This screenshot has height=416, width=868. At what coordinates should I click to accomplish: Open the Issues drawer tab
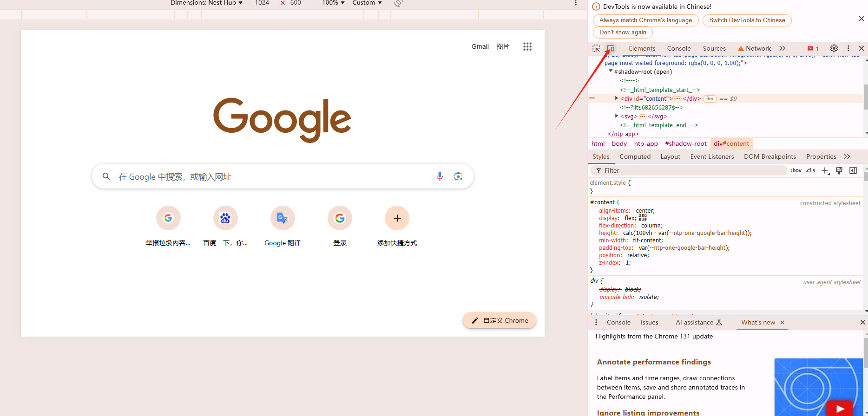point(649,322)
